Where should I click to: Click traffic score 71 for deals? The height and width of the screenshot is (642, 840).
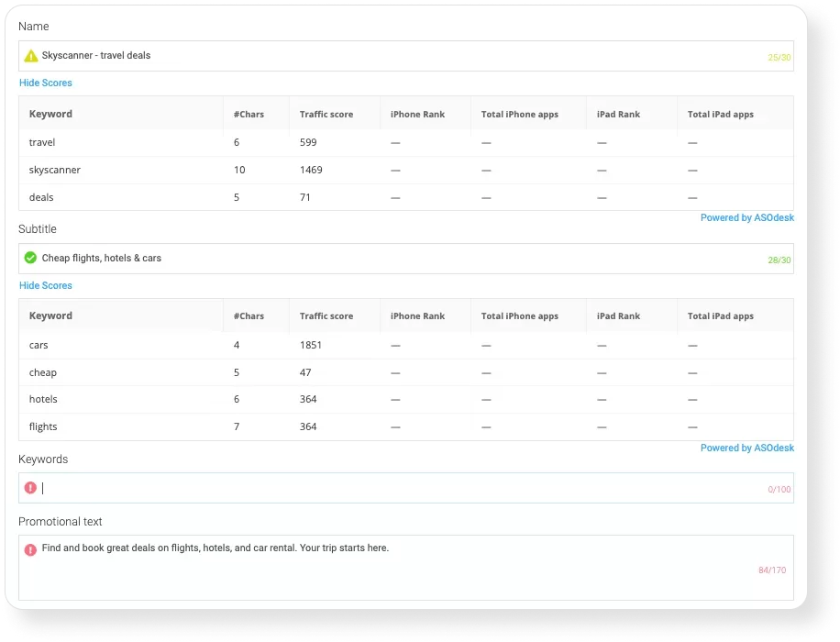(x=304, y=197)
